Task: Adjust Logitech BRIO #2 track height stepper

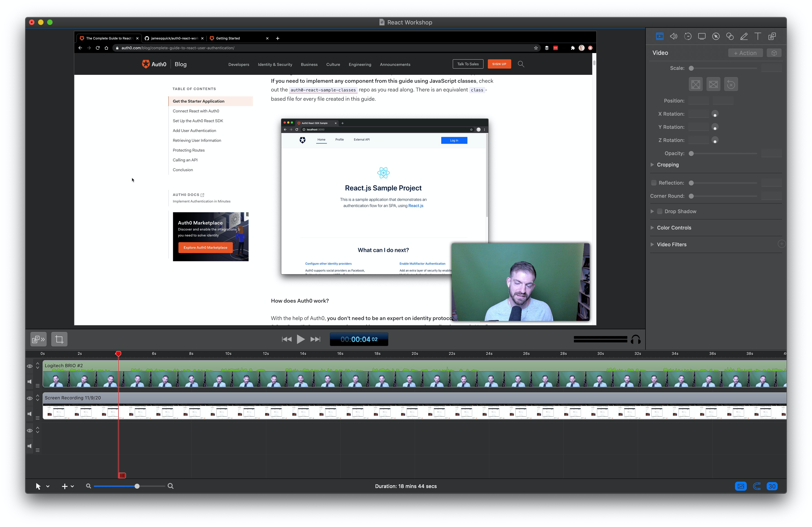Action: coord(38,366)
